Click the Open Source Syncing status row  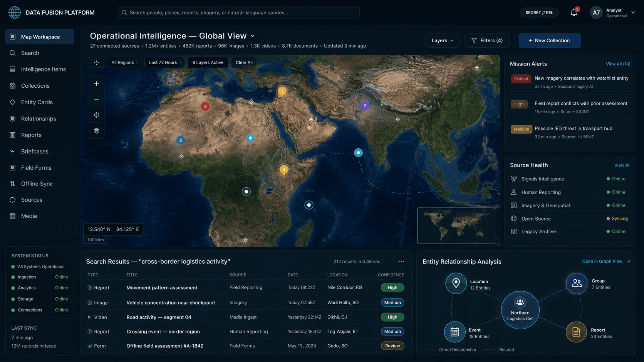click(x=570, y=219)
